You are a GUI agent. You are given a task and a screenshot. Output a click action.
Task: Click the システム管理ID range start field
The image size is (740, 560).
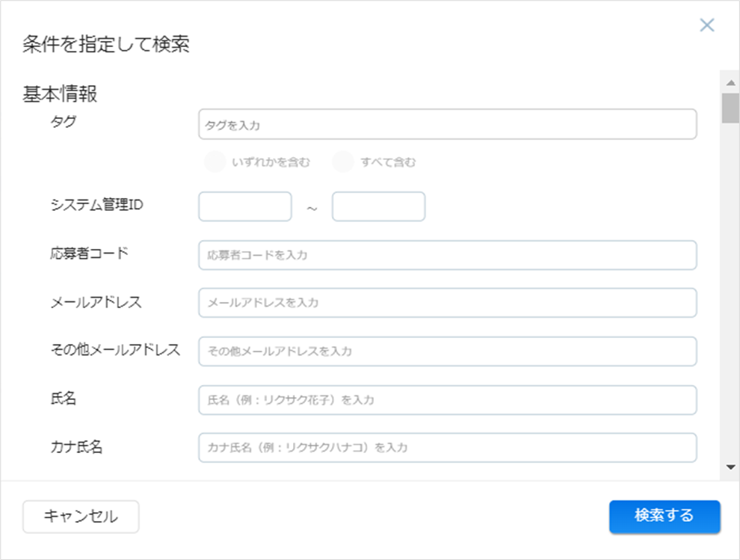244,206
